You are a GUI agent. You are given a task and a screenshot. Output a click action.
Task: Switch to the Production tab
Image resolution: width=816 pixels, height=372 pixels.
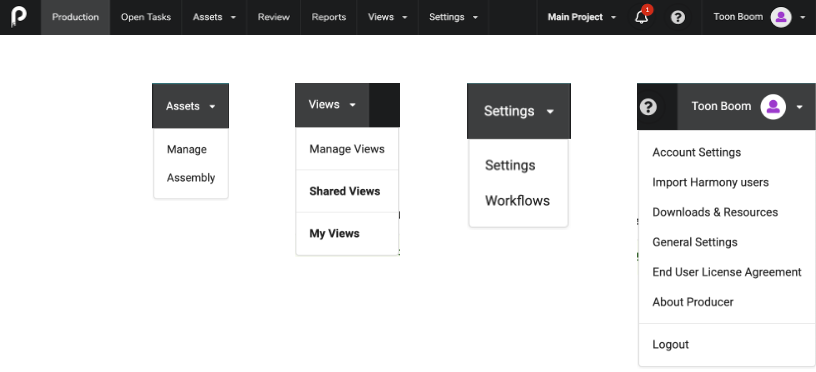click(75, 17)
